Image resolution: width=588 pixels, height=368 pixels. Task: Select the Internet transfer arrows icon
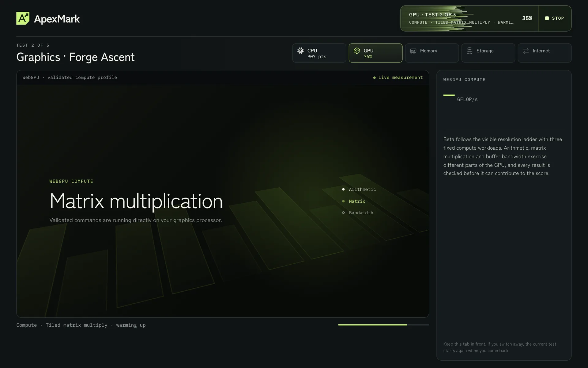(x=526, y=51)
